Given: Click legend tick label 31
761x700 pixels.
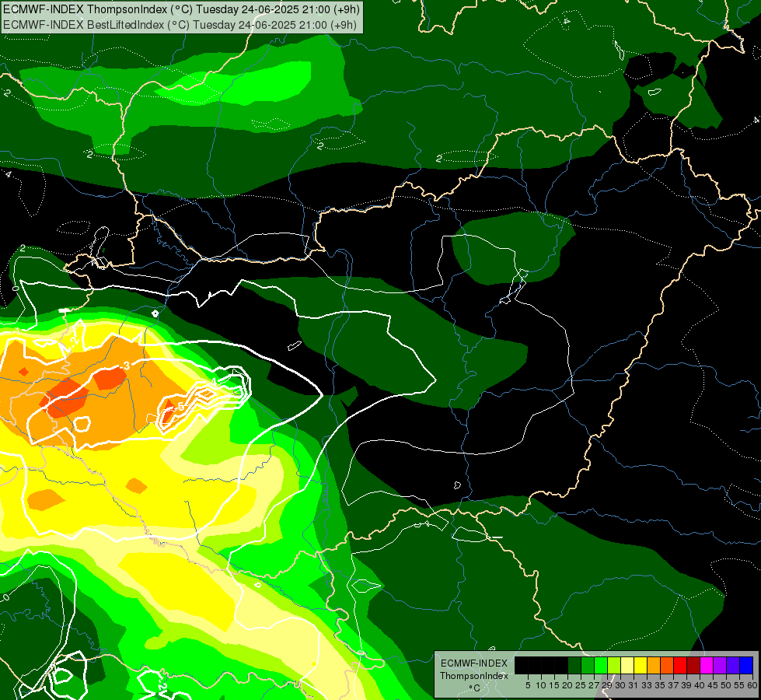Looking at the screenshot, I should (634, 685).
